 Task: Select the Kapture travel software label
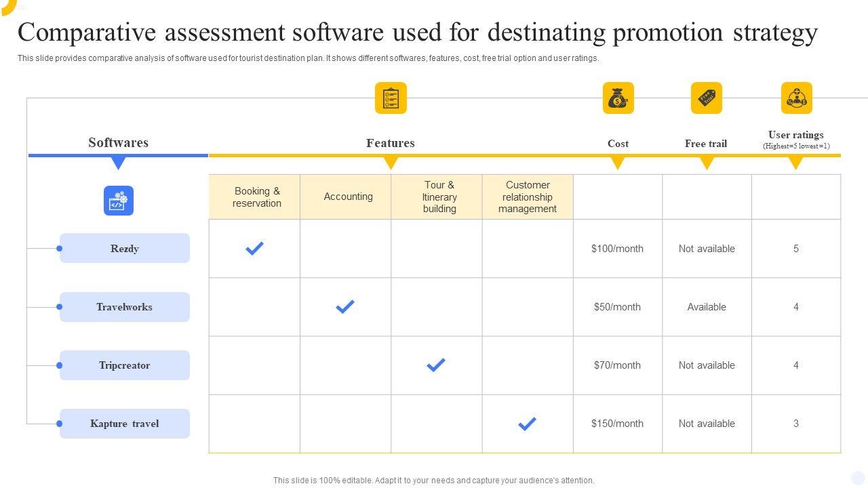(x=125, y=424)
